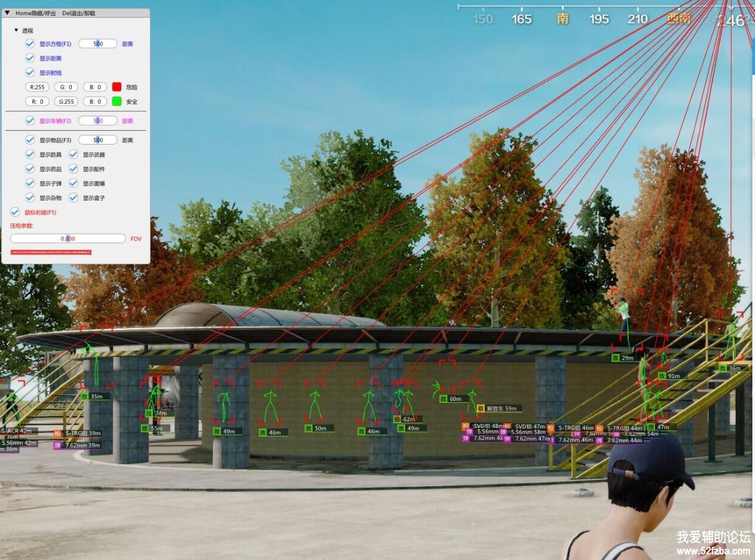
Task: Click the FOV slider showing 0.000
Action: coord(68,239)
